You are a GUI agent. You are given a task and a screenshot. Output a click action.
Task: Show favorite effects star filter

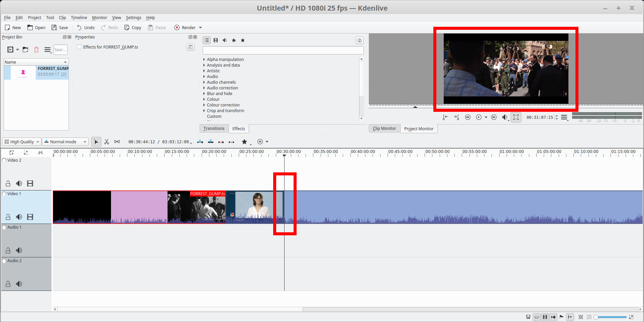(x=243, y=41)
